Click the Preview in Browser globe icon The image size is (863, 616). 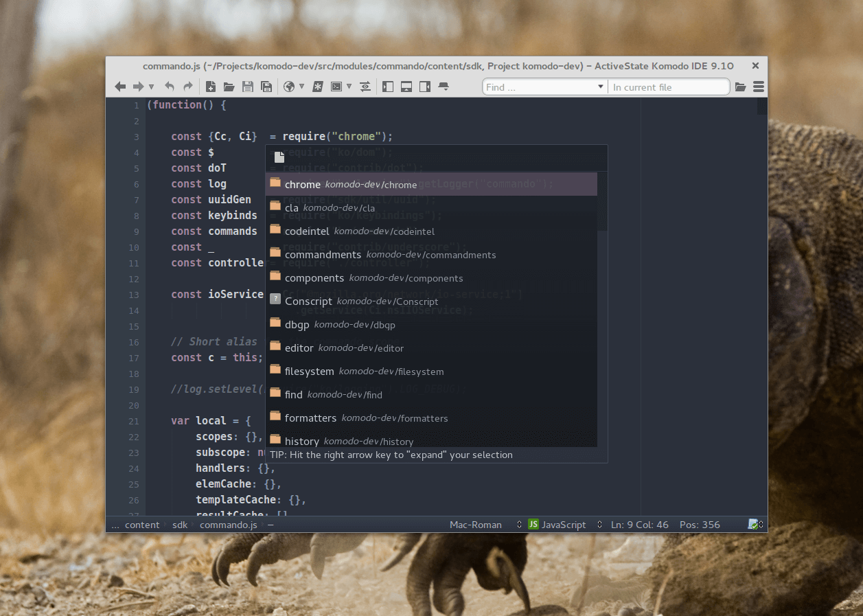(x=289, y=87)
